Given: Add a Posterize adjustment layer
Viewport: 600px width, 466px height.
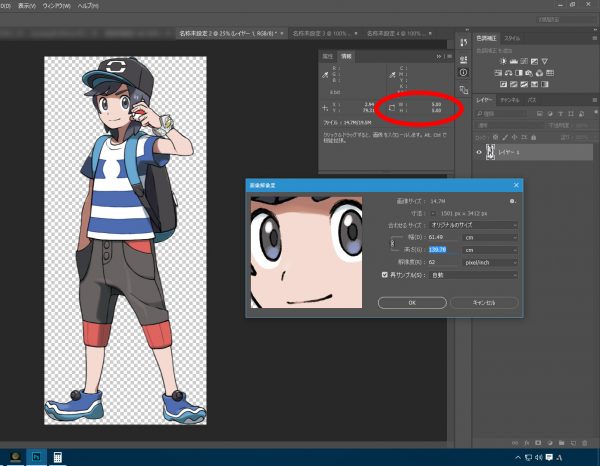Looking at the screenshot, I should [514, 84].
